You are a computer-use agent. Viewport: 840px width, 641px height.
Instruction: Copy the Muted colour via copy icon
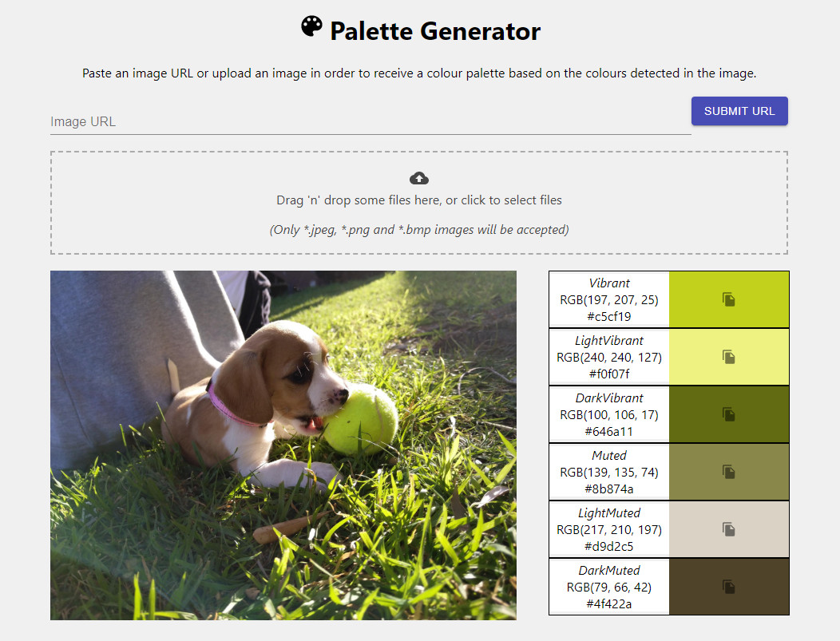[x=728, y=472]
